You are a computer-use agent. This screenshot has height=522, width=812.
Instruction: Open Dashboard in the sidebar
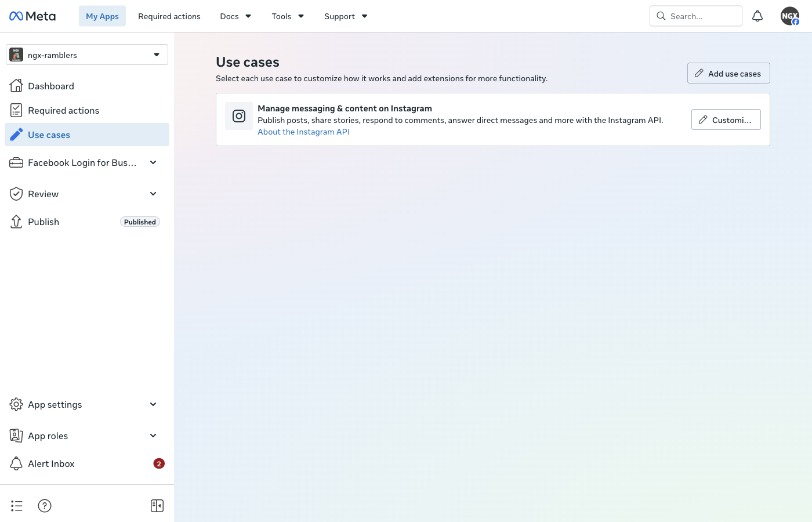coord(87,86)
